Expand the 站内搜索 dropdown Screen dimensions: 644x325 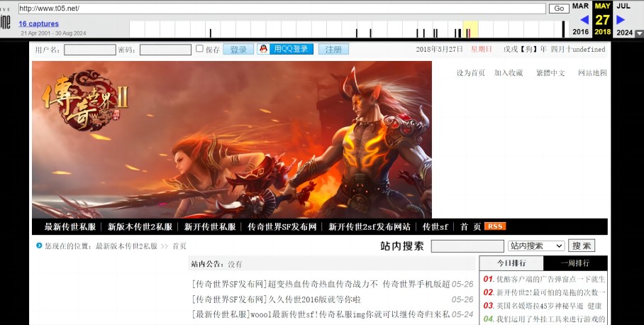click(536, 246)
